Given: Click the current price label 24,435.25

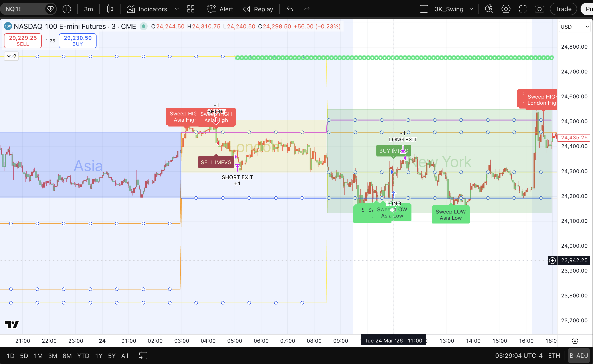Looking at the screenshot, I should click(574, 137).
